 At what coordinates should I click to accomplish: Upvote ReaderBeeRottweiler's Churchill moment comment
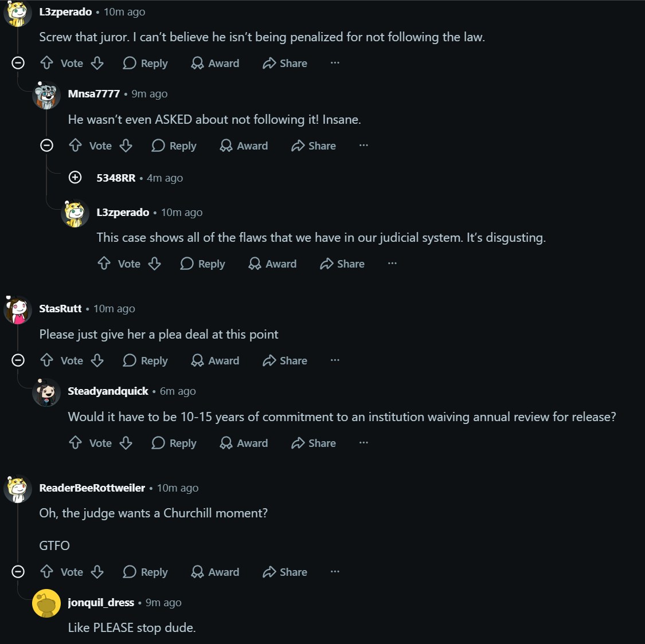pos(47,572)
